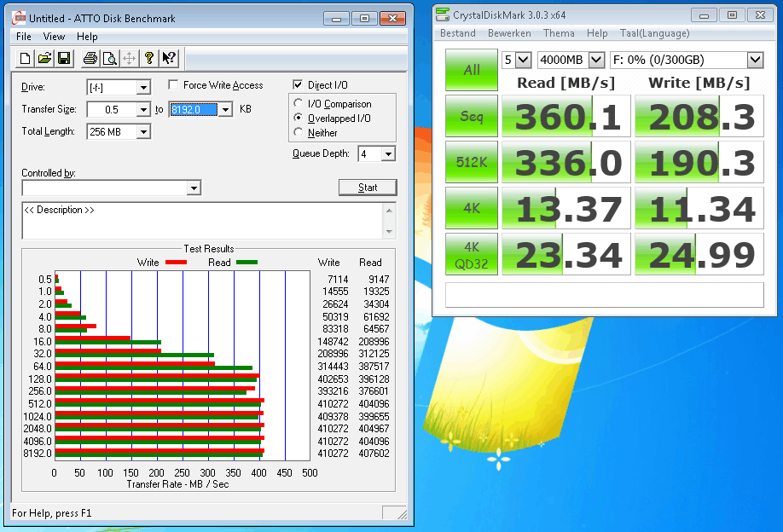Click the 4K QD32 test button
This screenshot has height=532, width=783.
pyautogui.click(x=472, y=255)
